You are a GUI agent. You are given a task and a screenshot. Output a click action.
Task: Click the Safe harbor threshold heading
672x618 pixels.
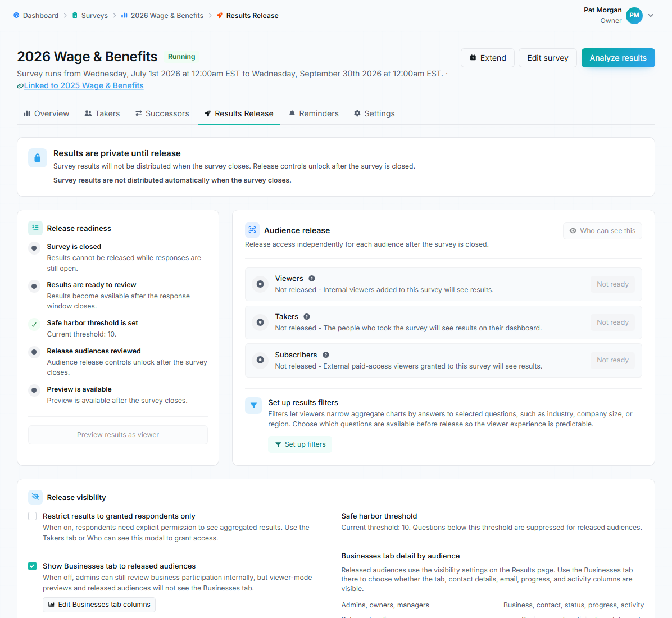pyautogui.click(x=379, y=516)
